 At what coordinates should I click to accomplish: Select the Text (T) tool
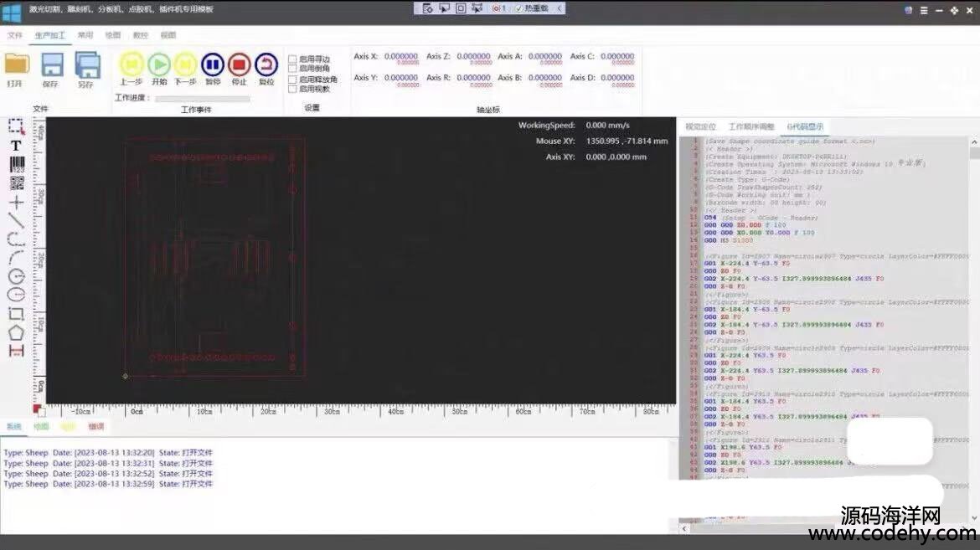(16, 146)
